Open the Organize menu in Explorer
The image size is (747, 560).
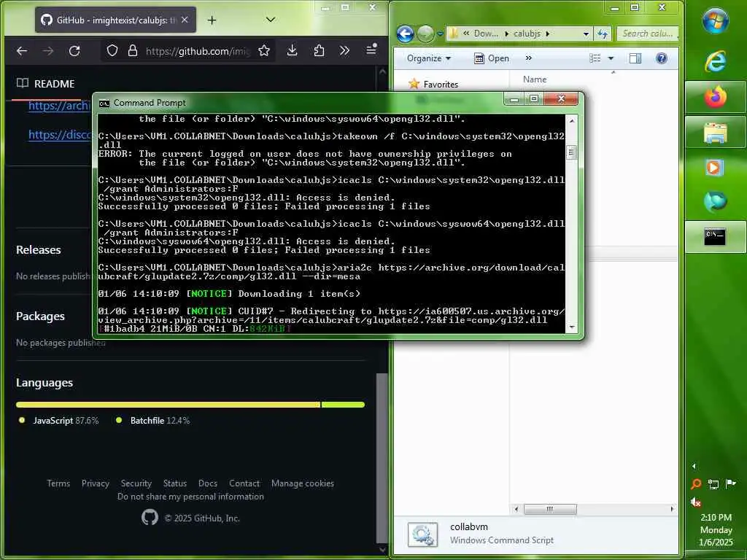[x=428, y=58]
